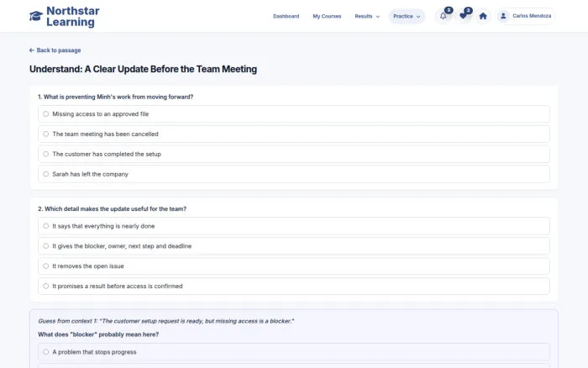Select 'A problem that stops progress'
Screen dimensions: 588x368
(294, 352)
